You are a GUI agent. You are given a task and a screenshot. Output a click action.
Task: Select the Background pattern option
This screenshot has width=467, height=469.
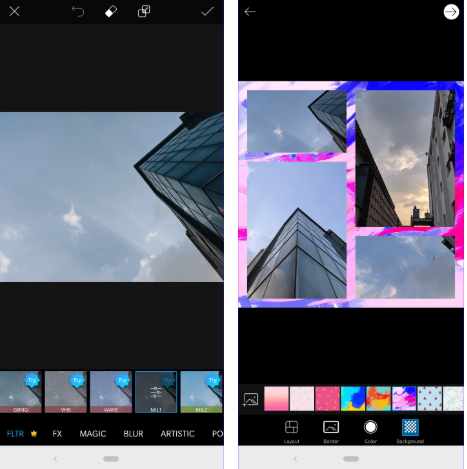[410, 432]
